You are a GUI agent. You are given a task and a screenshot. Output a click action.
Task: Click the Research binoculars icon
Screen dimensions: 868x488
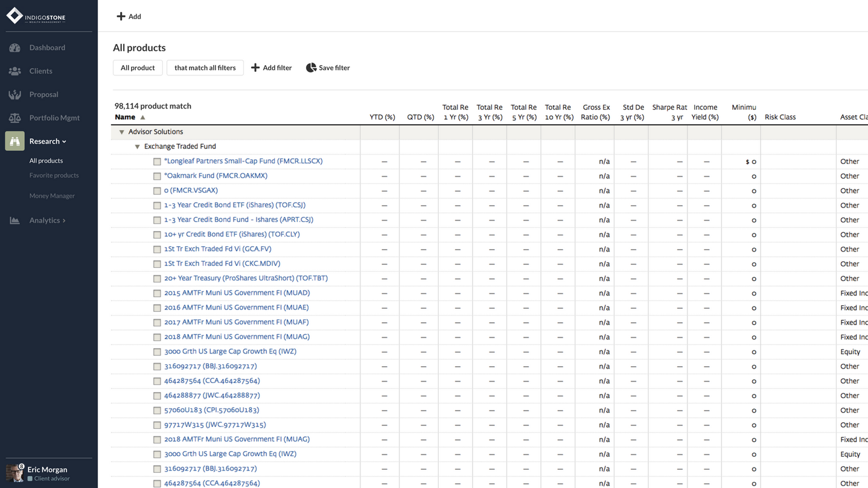pyautogui.click(x=14, y=141)
